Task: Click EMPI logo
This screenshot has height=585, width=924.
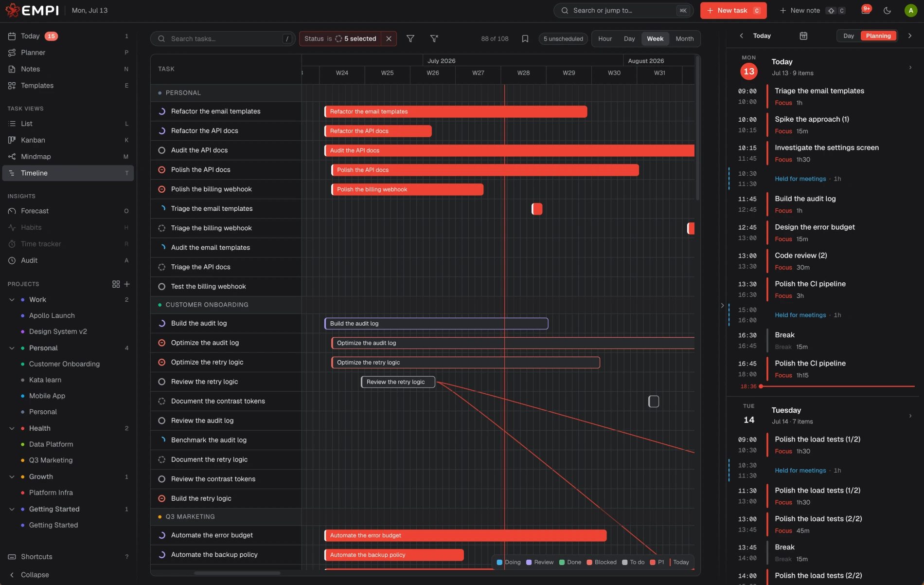Action: (x=32, y=10)
